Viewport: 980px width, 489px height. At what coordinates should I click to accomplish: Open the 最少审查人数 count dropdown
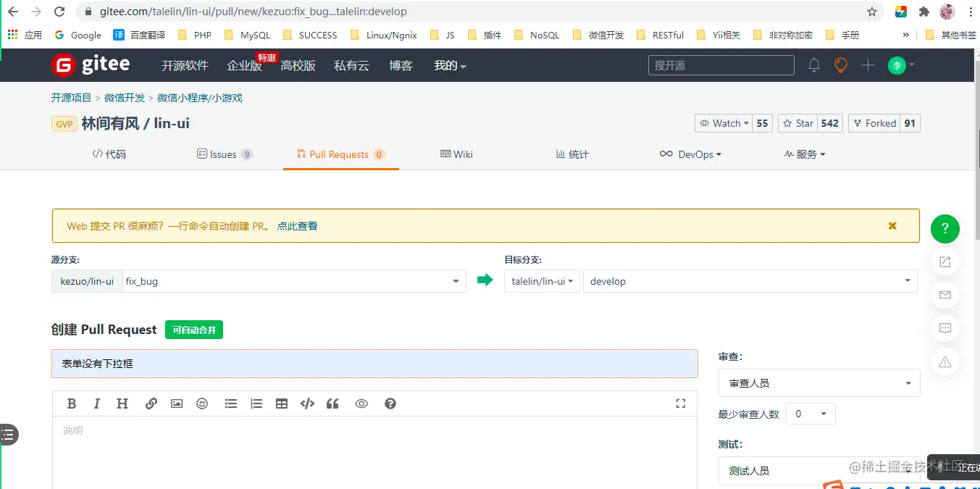pyautogui.click(x=810, y=414)
